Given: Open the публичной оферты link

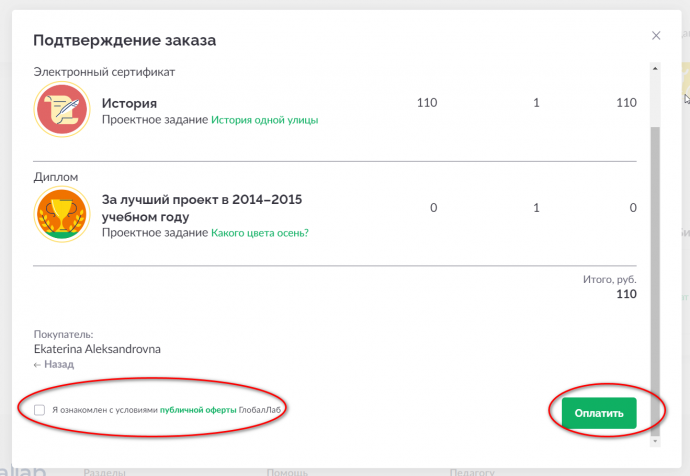Looking at the screenshot, I should click(x=198, y=410).
